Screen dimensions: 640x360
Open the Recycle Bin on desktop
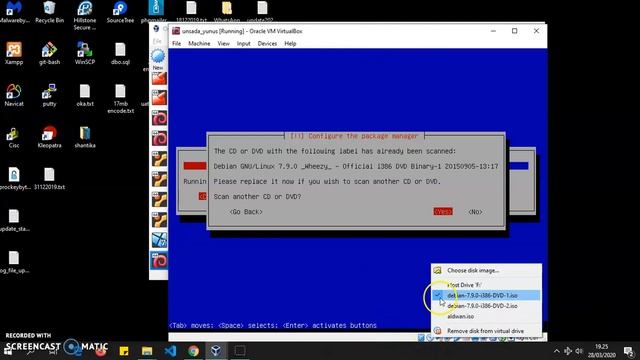pyautogui.click(x=49, y=11)
